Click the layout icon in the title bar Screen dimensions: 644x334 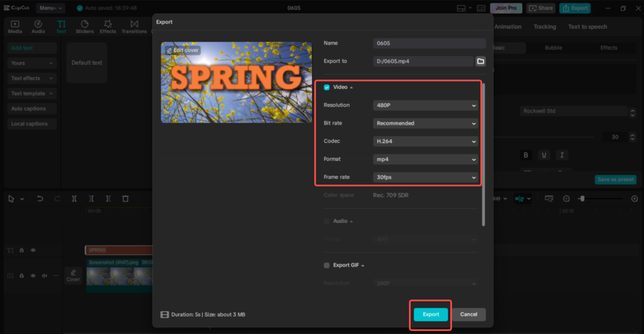(461, 8)
